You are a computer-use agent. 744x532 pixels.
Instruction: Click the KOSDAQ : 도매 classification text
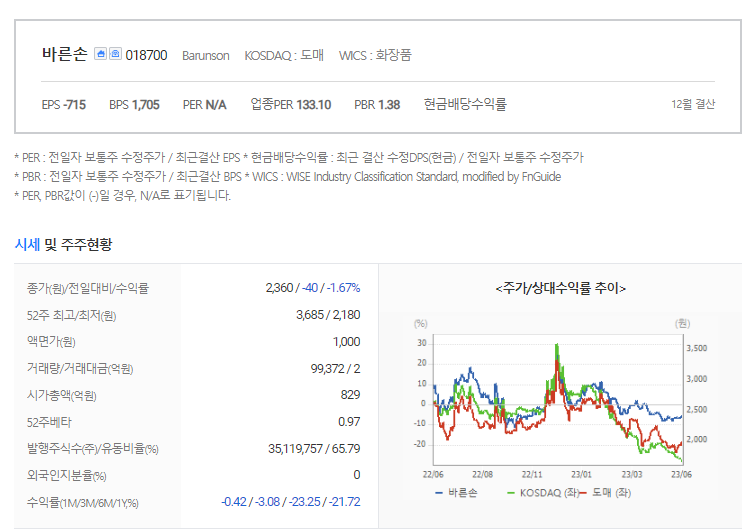(x=284, y=55)
